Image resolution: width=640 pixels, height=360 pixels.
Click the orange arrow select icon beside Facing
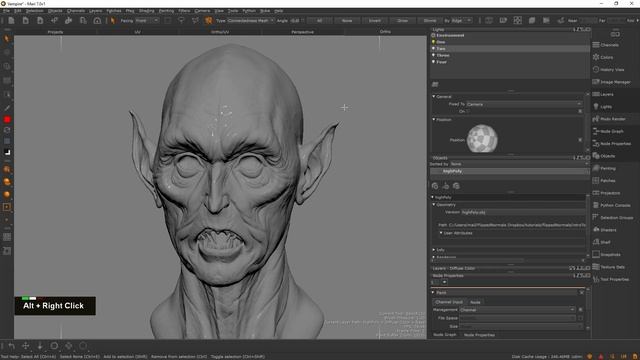(113, 20)
